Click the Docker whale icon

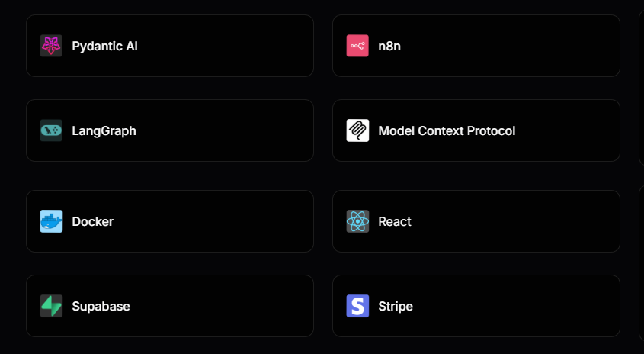51,221
